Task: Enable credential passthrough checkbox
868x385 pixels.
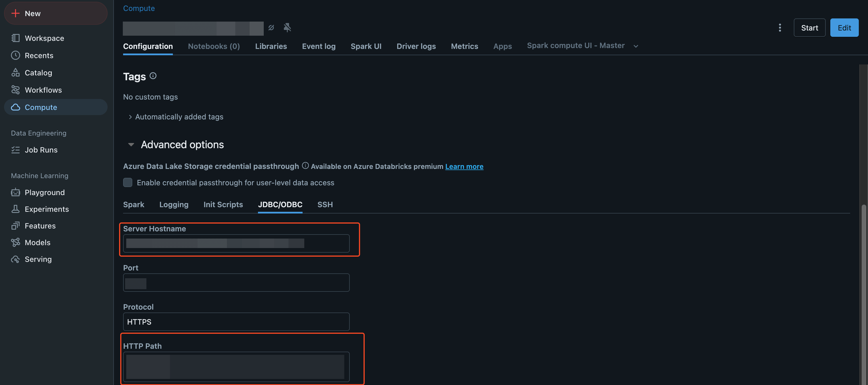Action: 128,182
